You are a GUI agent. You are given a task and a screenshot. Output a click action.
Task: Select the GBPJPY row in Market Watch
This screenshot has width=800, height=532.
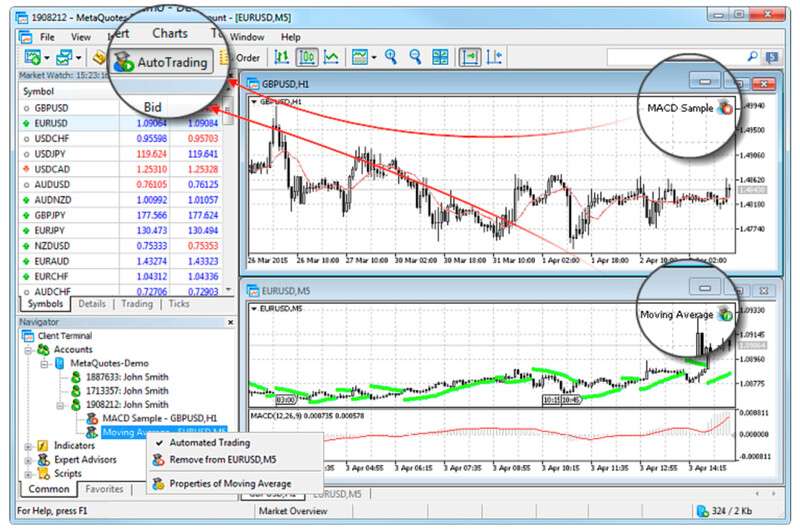click(120, 215)
